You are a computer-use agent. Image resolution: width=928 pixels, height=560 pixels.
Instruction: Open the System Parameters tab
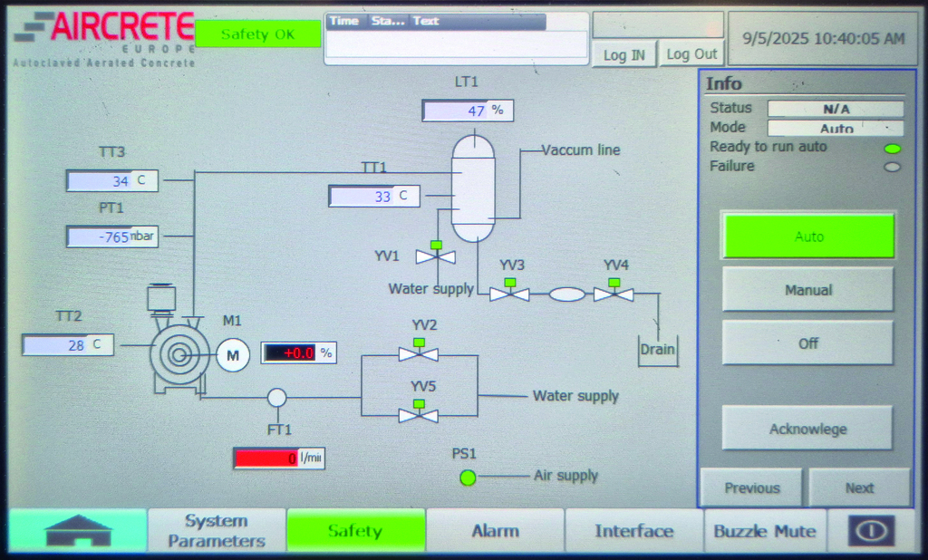coord(217,531)
